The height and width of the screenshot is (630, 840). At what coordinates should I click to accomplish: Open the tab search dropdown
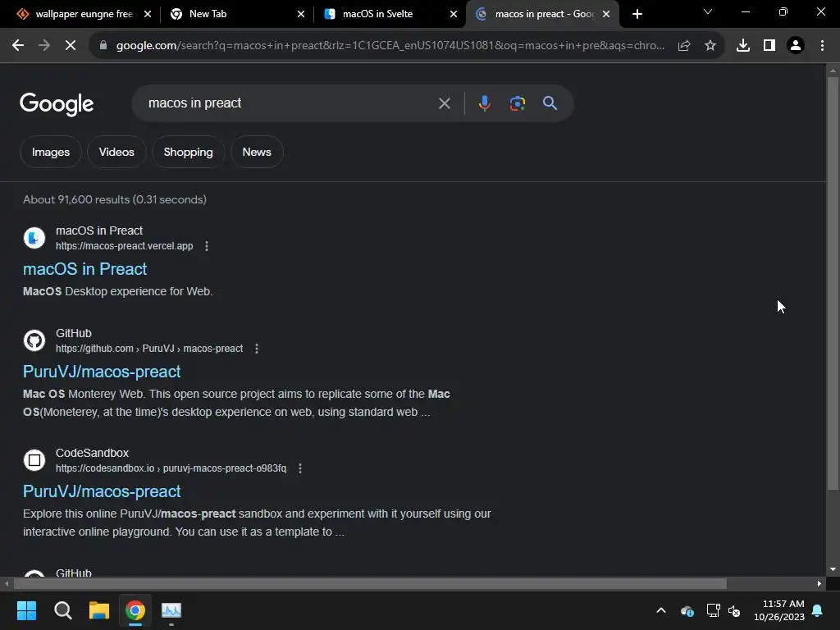click(708, 11)
